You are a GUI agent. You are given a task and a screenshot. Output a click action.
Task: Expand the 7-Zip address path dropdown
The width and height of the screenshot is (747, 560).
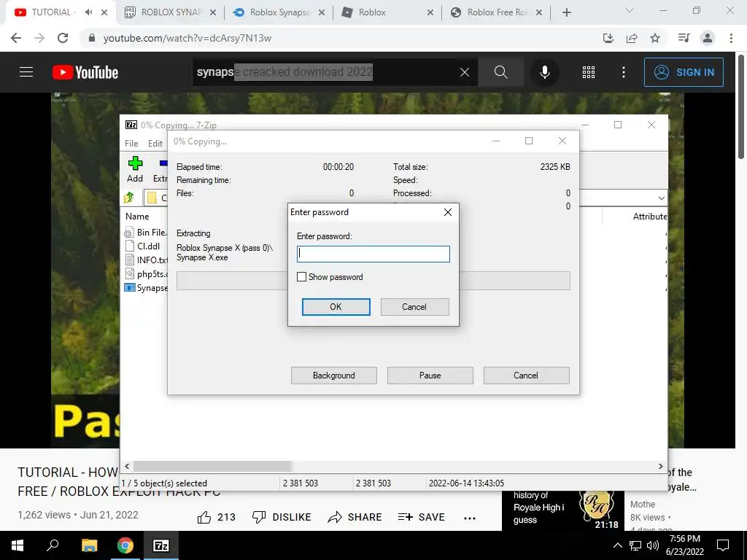(661, 198)
